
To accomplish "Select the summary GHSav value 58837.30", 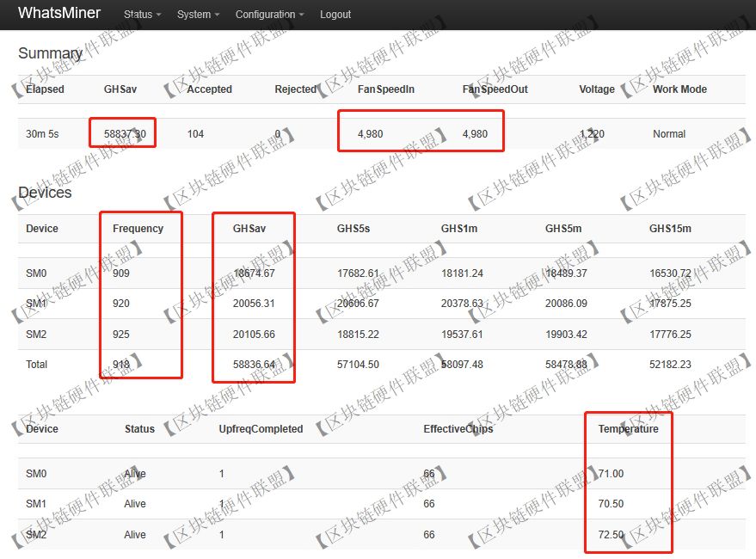I will (x=125, y=134).
